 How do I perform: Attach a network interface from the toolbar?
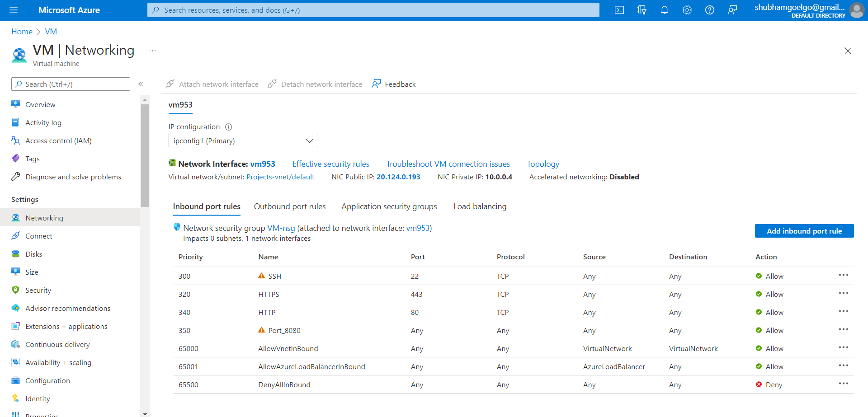click(x=212, y=84)
